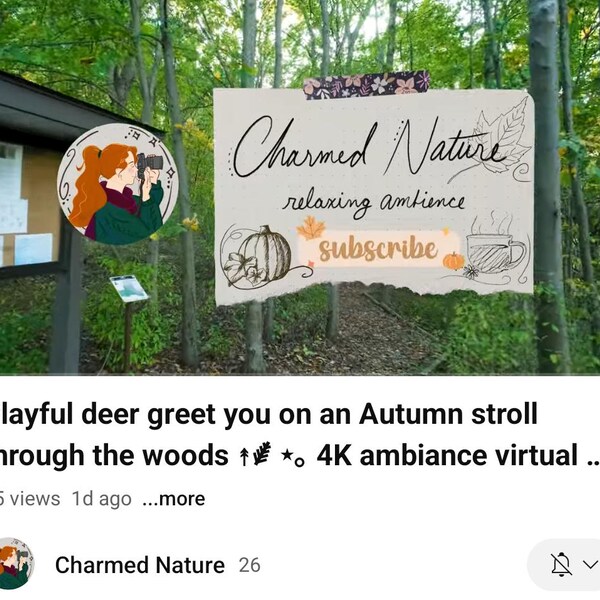The width and height of the screenshot is (600, 600).
Task: Click the orange maple leaf beside subscribe
Action: click(x=311, y=228)
